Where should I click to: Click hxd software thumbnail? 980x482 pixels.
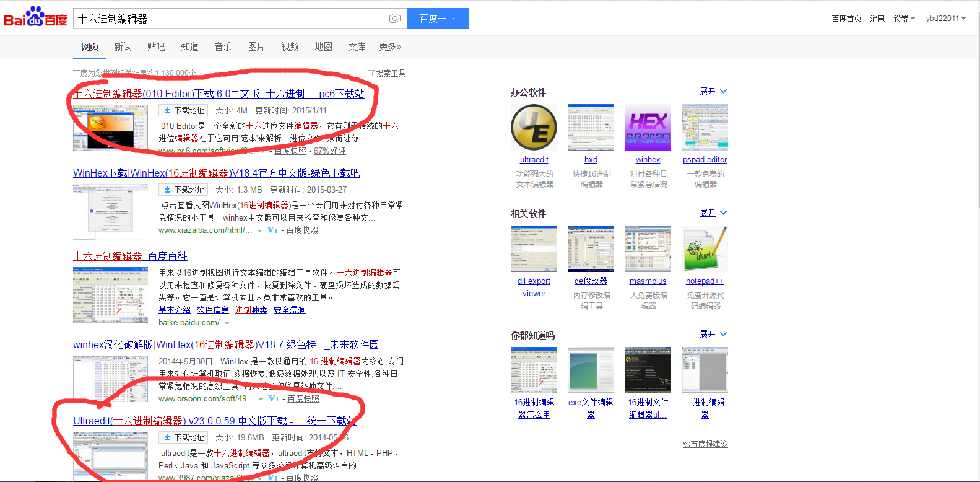click(x=591, y=127)
